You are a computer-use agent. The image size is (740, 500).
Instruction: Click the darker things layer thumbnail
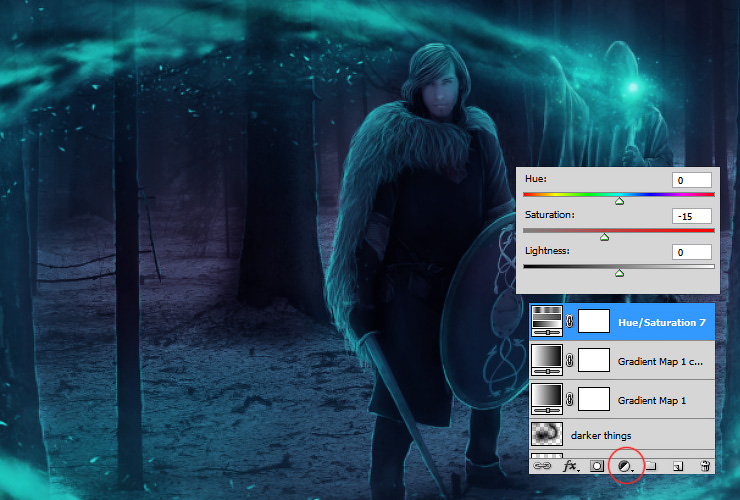[547, 434]
